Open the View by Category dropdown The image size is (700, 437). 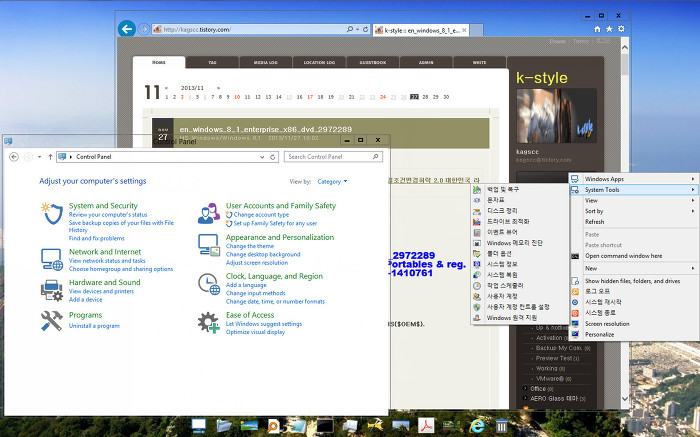click(x=332, y=182)
